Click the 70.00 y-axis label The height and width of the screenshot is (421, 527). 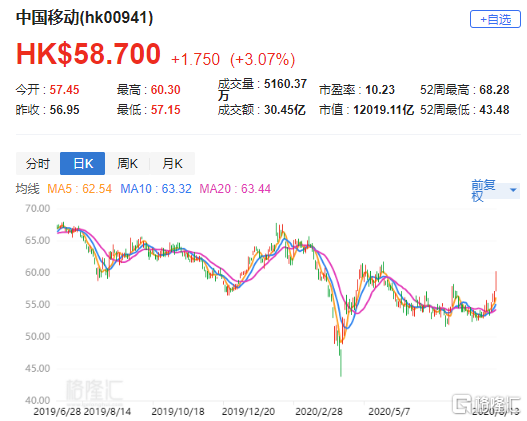pos(37,209)
